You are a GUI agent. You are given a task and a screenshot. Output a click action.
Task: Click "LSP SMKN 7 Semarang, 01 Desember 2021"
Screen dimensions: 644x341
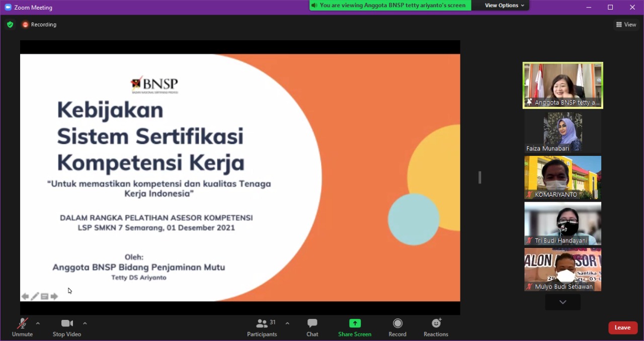click(x=156, y=228)
